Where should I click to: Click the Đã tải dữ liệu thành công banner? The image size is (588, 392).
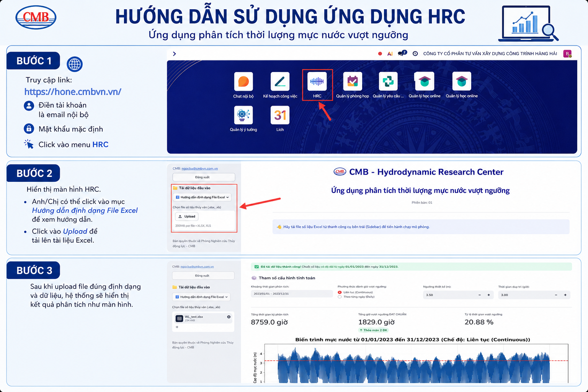[x=411, y=266]
